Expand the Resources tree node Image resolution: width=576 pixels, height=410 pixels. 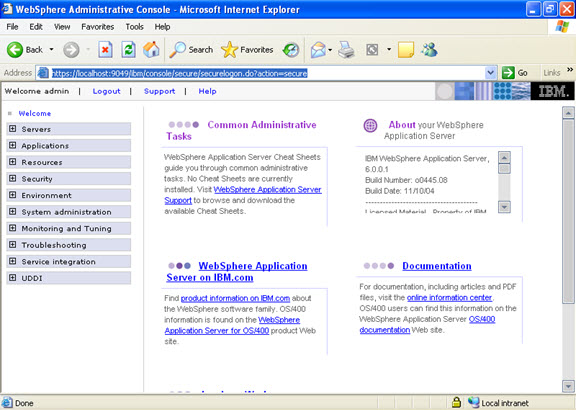pos(12,162)
